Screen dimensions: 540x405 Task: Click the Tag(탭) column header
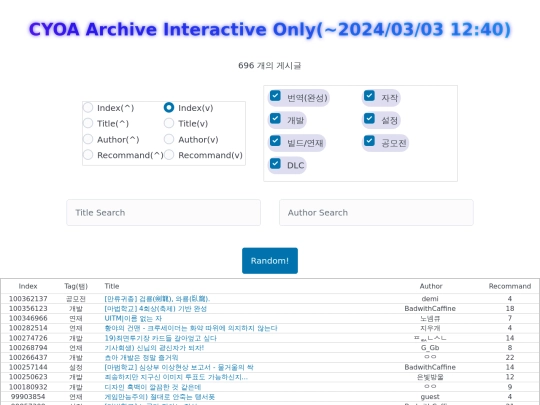tap(76, 286)
